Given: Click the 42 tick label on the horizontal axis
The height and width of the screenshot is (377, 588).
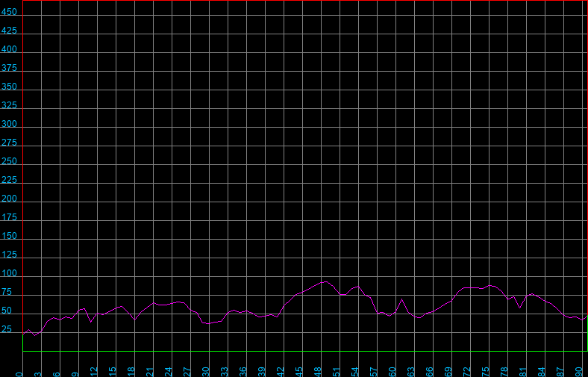Looking at the screenshot, I should pyautogui.click(x=281, y=372).
